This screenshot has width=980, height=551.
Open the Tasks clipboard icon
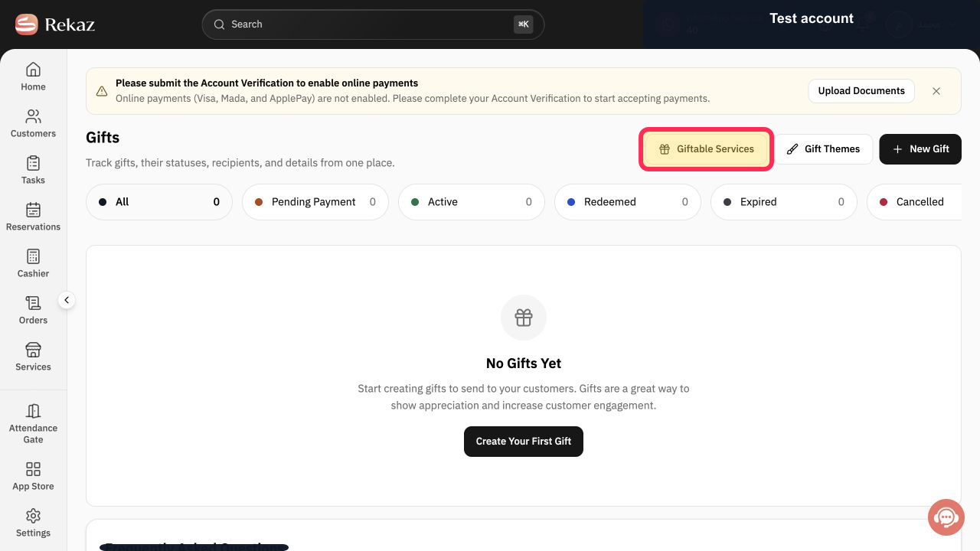(33, 163)
